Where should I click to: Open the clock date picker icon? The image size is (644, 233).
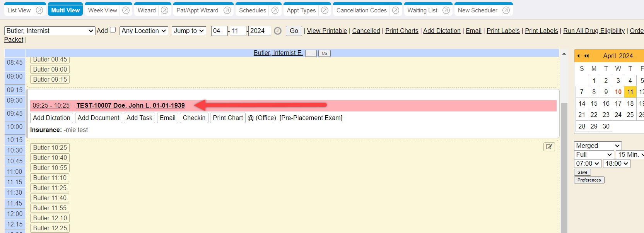[x=278, y=31]
